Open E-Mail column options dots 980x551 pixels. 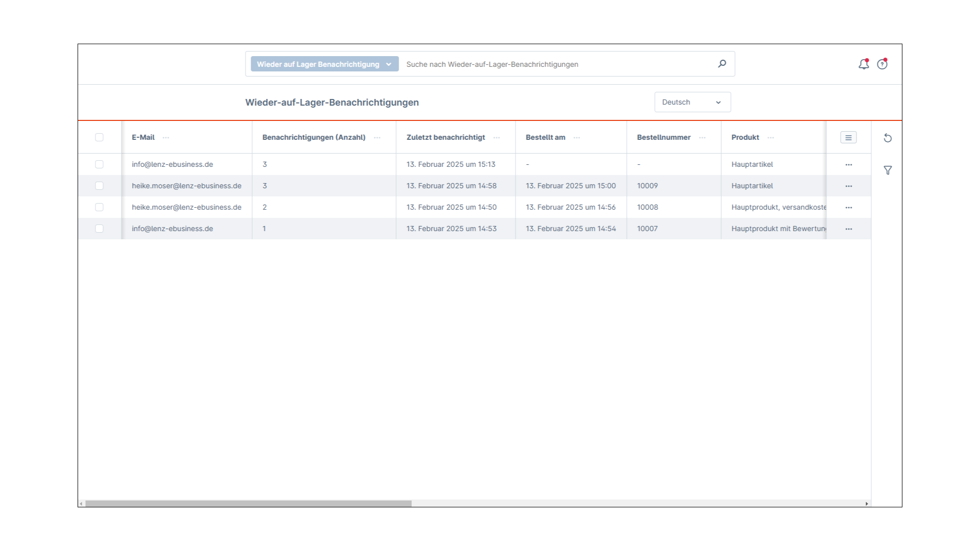(166, 138)
